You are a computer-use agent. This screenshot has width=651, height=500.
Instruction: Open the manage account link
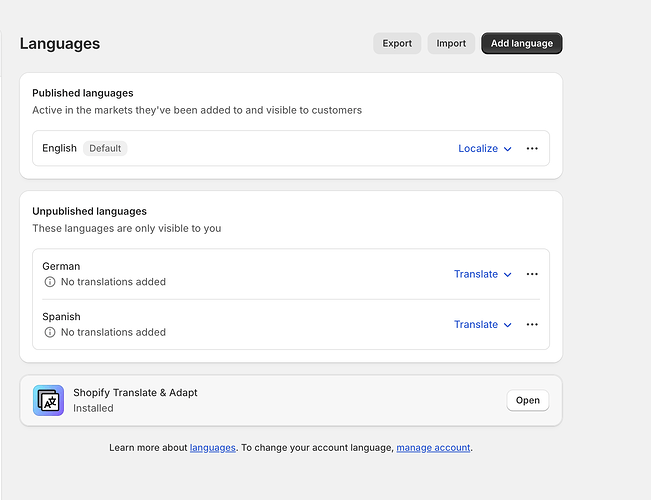tap(433, 448)
